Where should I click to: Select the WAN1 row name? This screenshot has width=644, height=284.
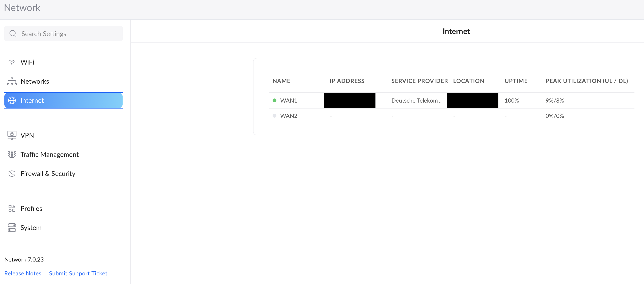[x=289, y=100]
